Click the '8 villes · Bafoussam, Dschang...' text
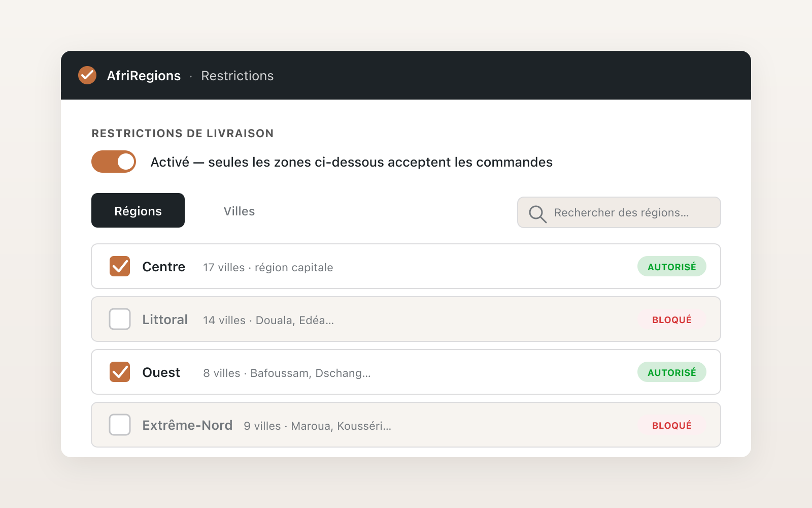 pos(287,373)
